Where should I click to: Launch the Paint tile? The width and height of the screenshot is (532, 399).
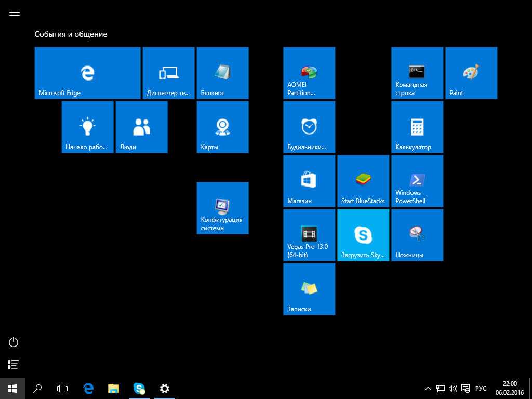point(471,73)
